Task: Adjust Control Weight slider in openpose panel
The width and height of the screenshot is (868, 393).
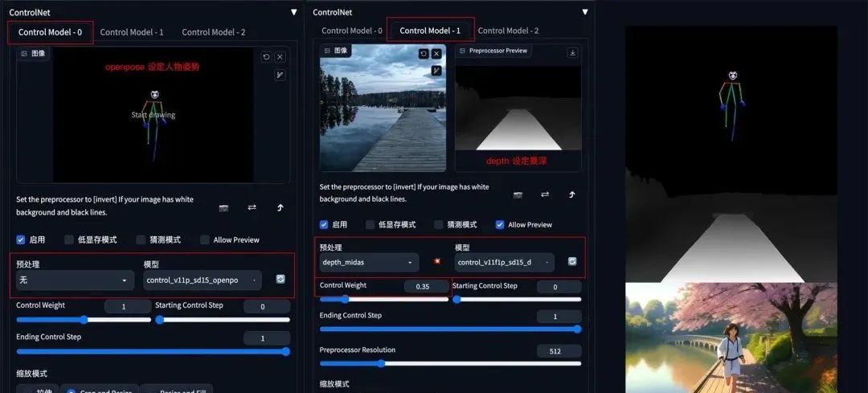Action: (84, 319)
